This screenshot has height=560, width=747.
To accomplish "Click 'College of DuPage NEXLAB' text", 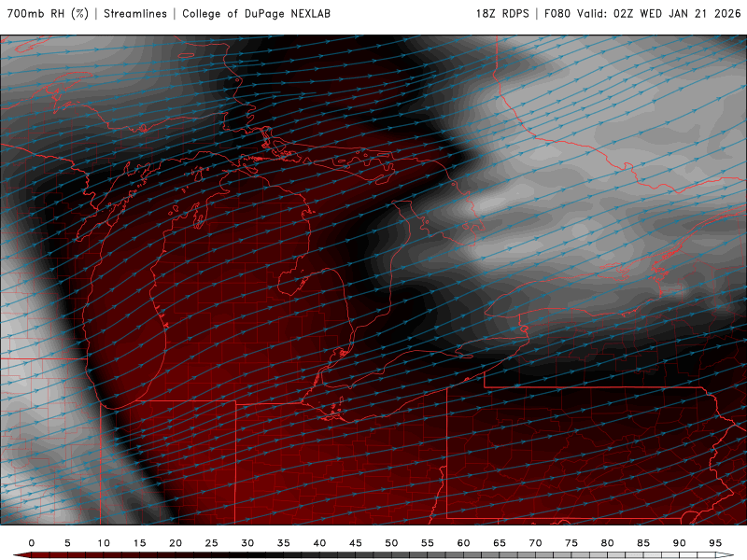I will tap(256, 13).
